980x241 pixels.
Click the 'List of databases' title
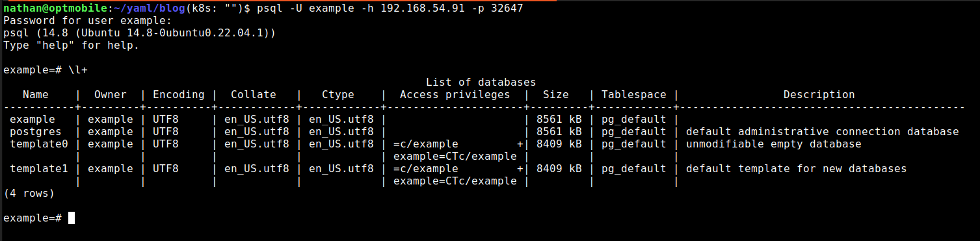[481, 82]
